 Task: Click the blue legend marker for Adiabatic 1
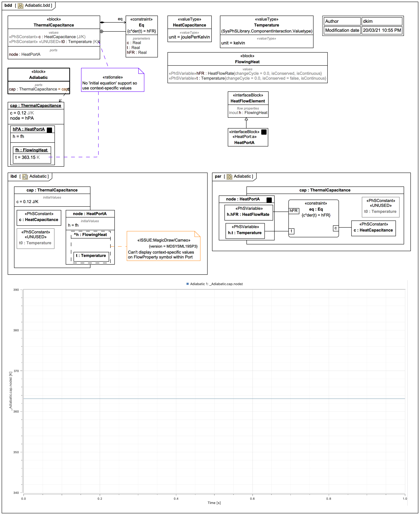tap(187, 284)
